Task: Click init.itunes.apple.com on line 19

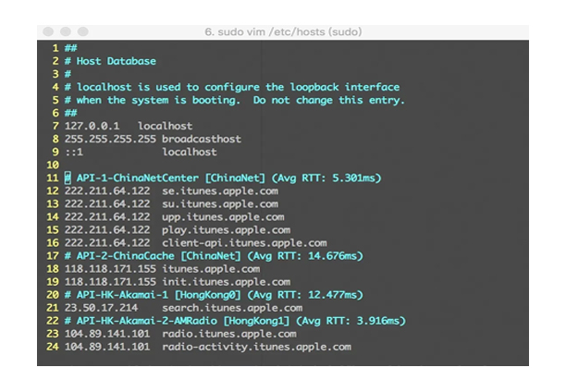Action: (x=226, y=282)
